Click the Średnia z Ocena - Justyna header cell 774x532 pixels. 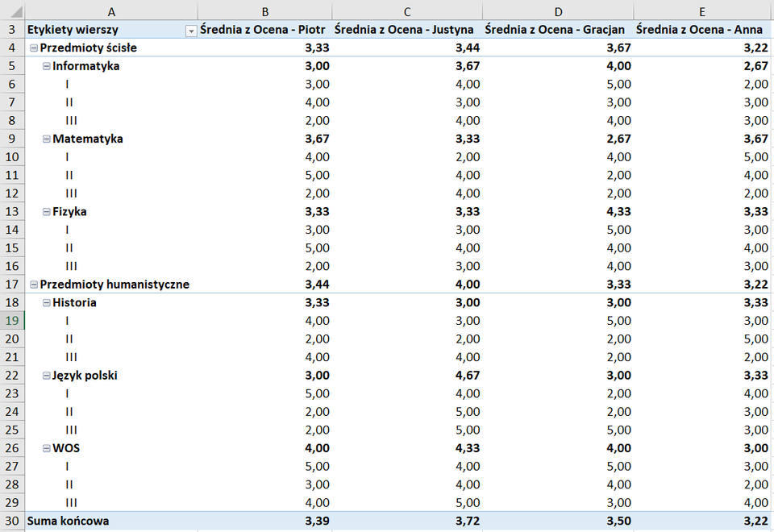click(x=407, y=30)
